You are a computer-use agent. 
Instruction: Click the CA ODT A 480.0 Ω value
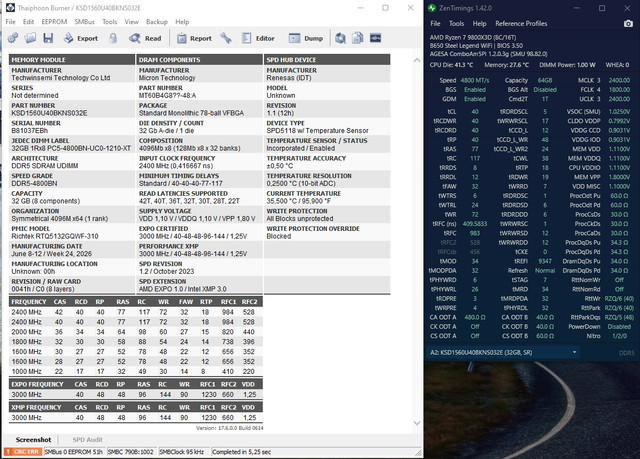pyautogui.click(x=475, y=317)
